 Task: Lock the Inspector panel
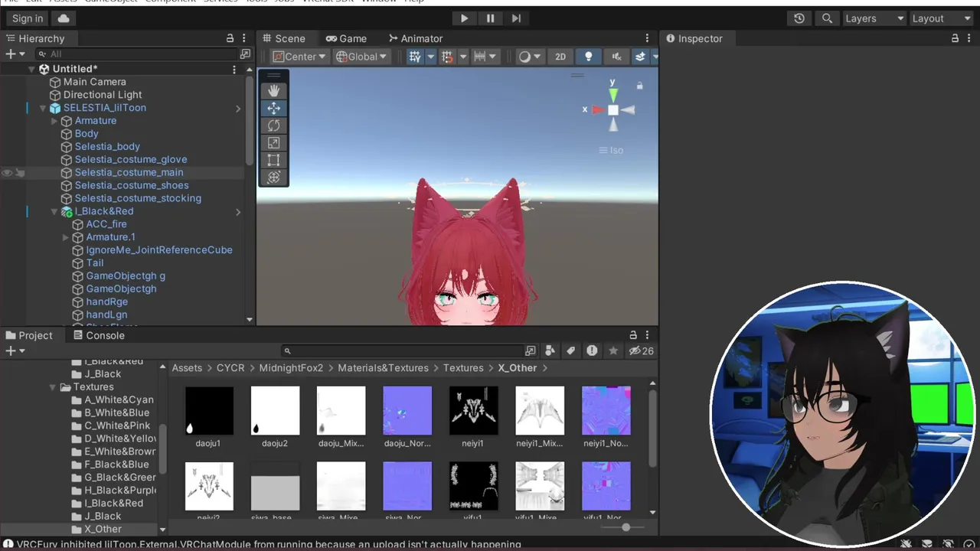(x=955, y=38)
